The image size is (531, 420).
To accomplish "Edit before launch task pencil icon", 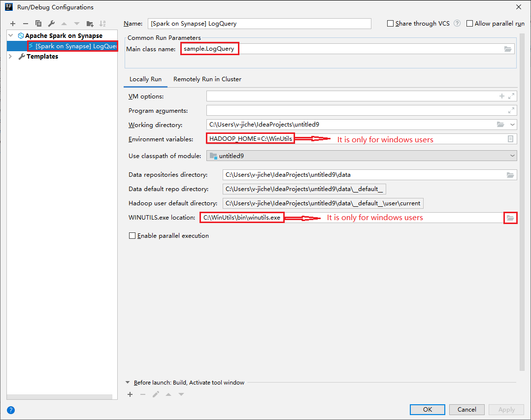I will coord(156,394).
